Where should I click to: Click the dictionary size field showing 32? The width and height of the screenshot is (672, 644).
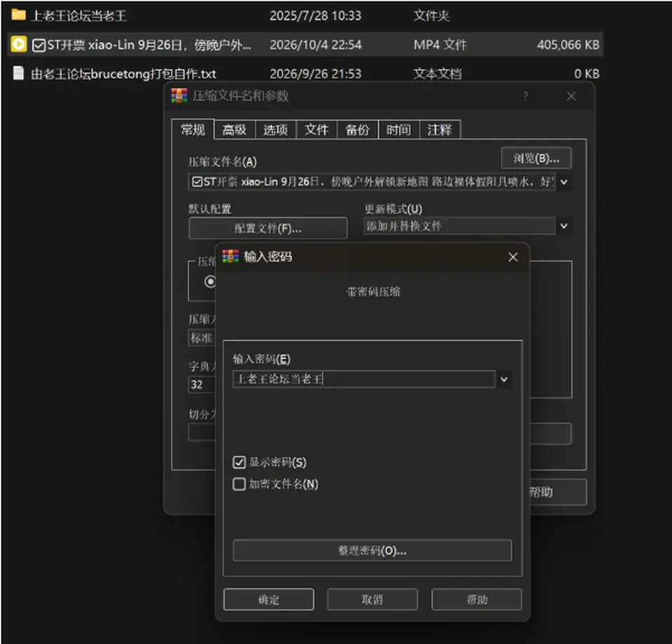pyautogui.click(x=202, y=384)
